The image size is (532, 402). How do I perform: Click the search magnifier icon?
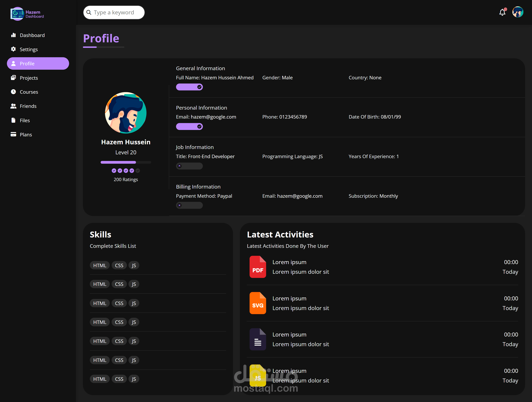click(89, 12)
